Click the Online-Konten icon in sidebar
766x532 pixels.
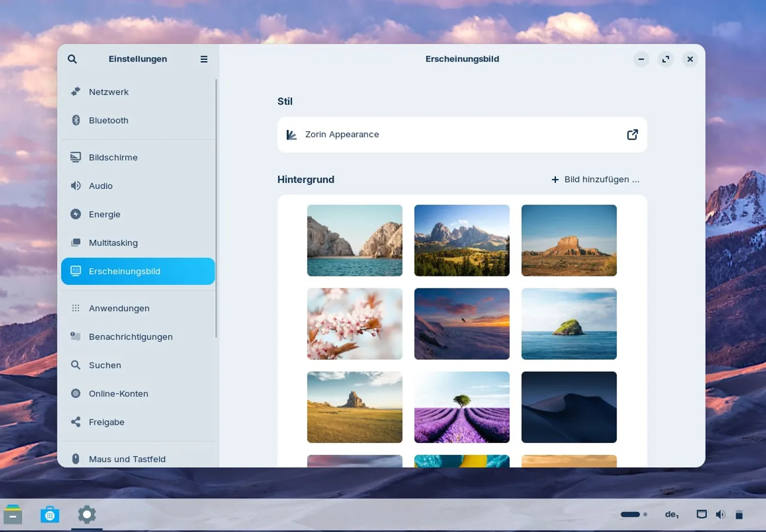[76, 394]
